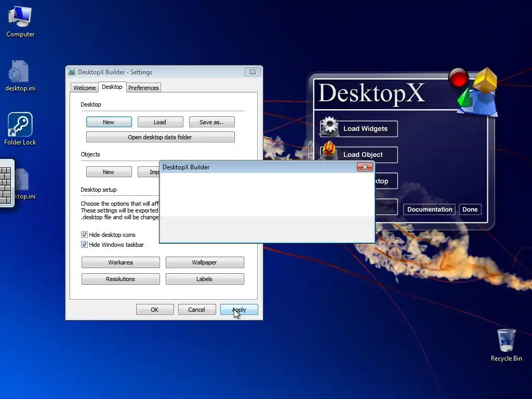Click the 'Objects' section heading
Screen dimensions: 532x399
[90, 154]
